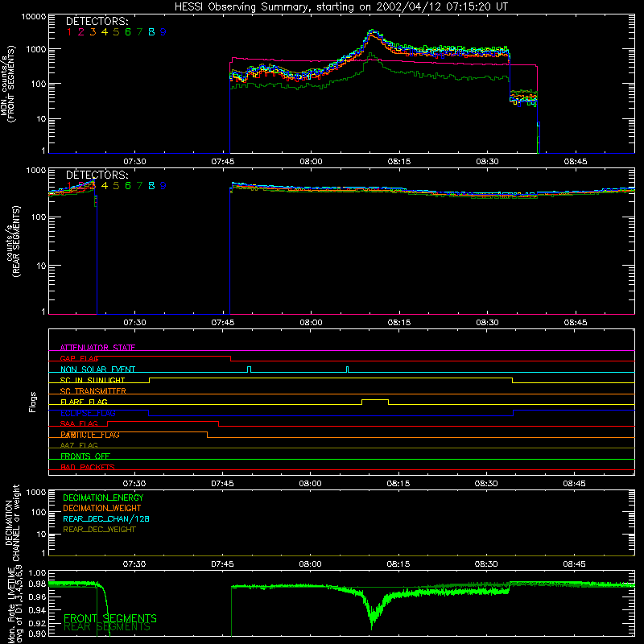Image resolution: width=644 pixels, height=644 pixels.
Task: Click the SAA_FLAG label
Action: click(79, 423)
